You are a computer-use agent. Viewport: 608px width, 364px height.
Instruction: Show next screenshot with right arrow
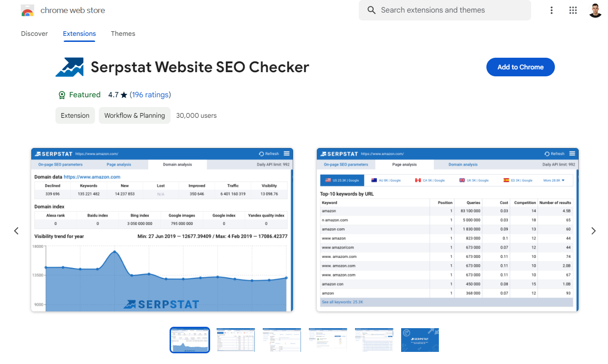(593, 231)
